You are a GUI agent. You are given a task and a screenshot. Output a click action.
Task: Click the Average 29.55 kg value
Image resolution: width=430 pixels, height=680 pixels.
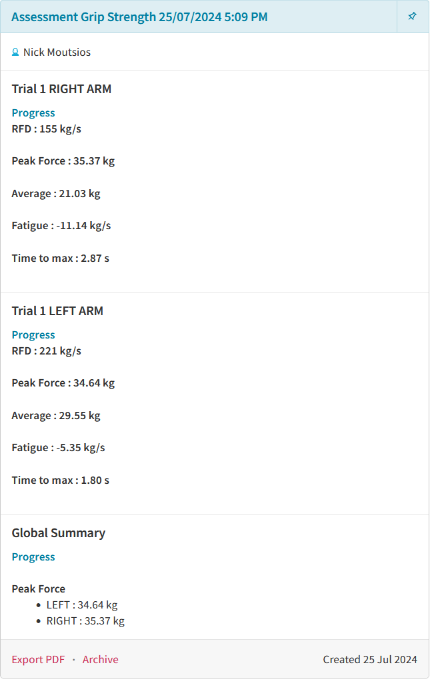56,415
